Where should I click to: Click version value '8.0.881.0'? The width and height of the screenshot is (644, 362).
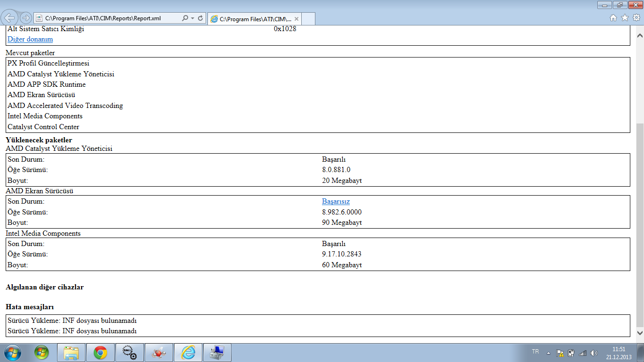(x=336, y=170)
